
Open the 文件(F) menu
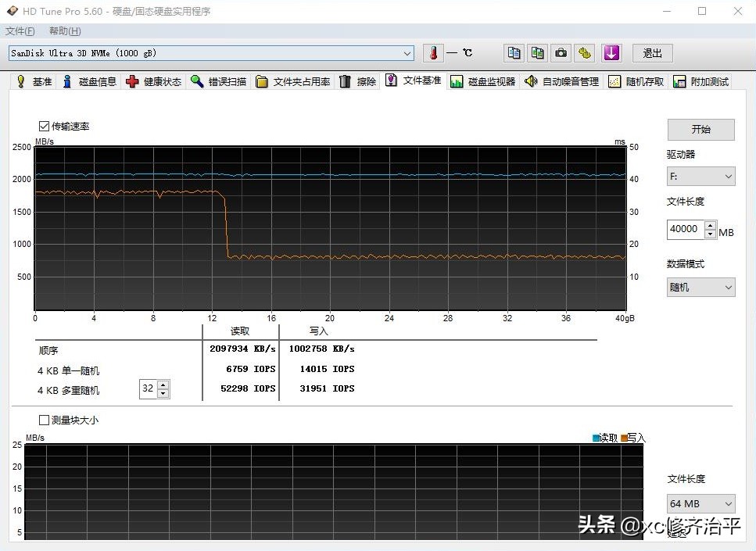[x=20, y=30]
